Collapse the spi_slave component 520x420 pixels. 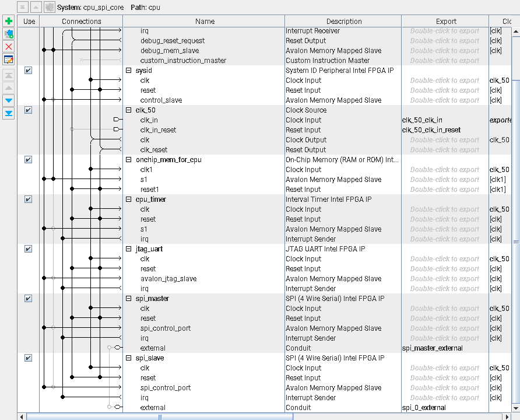pyautogui.click(x=129, y=358)
